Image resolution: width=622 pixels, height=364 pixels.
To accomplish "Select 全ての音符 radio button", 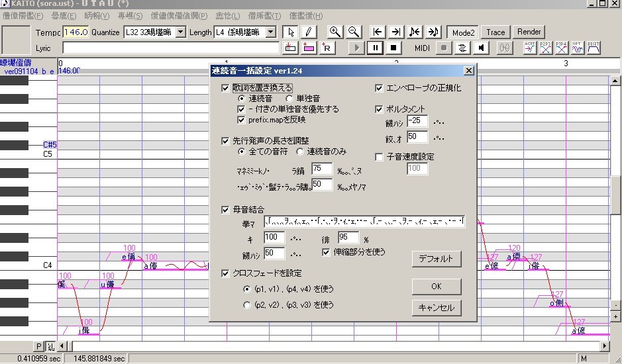I will click(242, 152).
